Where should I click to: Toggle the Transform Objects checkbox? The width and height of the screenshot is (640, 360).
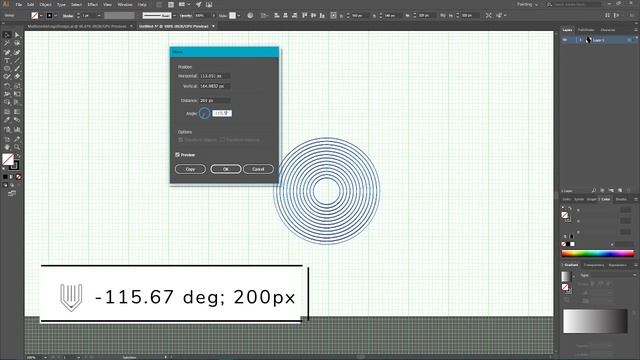[x=181, y=140]
